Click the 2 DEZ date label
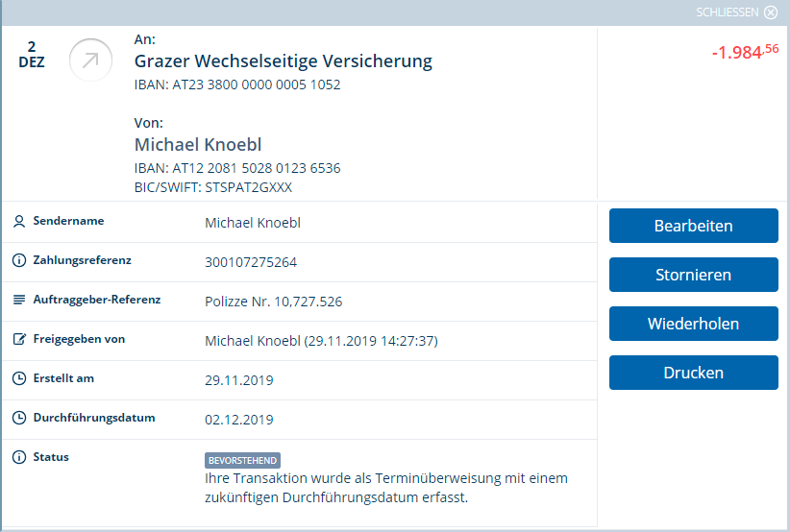Image resolution: width=790 pixels, height=532 pixels. (32, 55)
